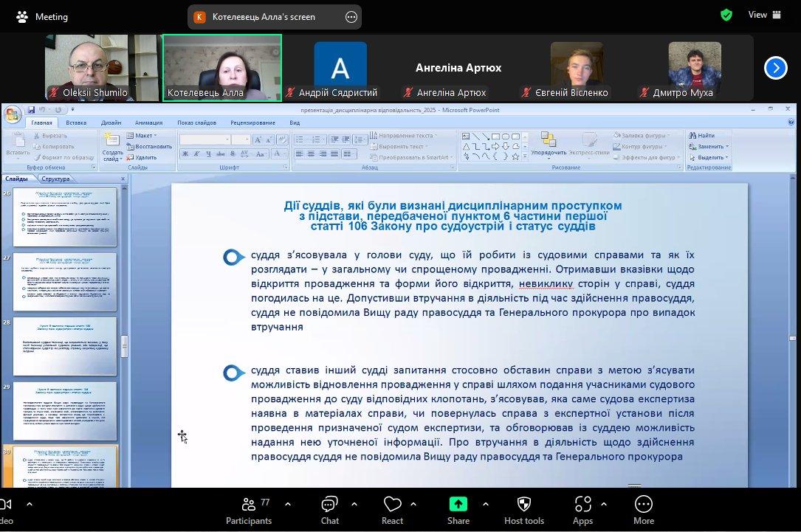Open the font name combo box
The image size is (801, 532).
pyautogui.click(x=204, y=139)
